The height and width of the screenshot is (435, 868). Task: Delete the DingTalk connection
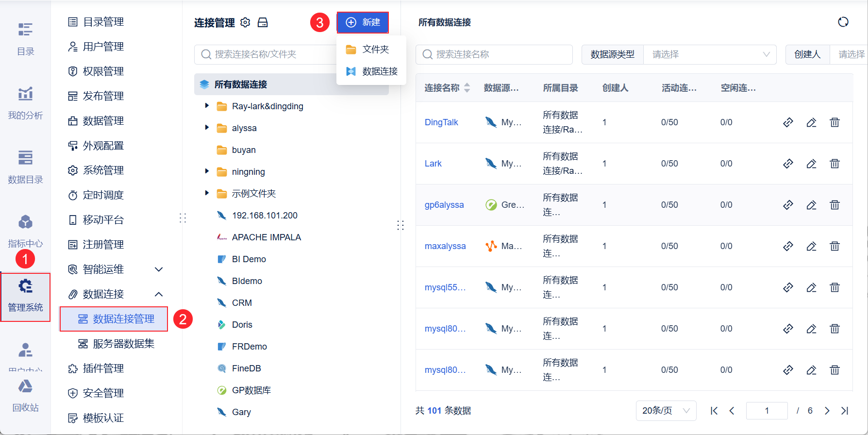[835, 122]
